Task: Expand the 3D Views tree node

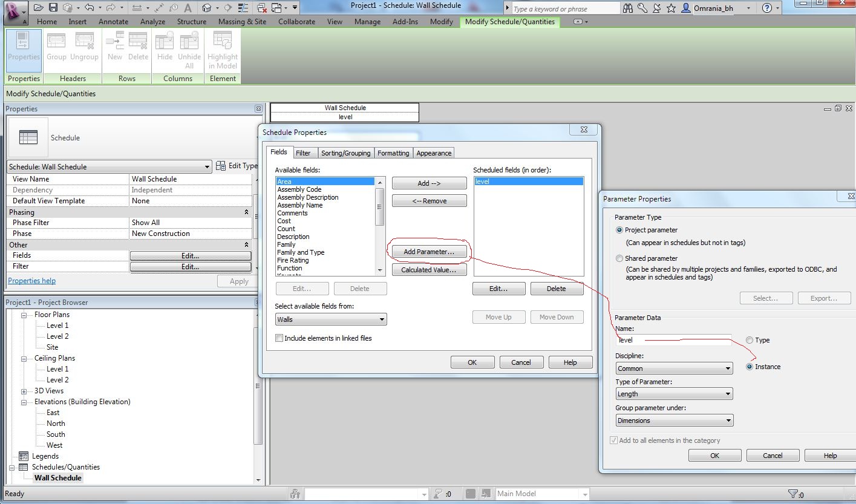Action: pyautogui.click(x=24, y=391)
